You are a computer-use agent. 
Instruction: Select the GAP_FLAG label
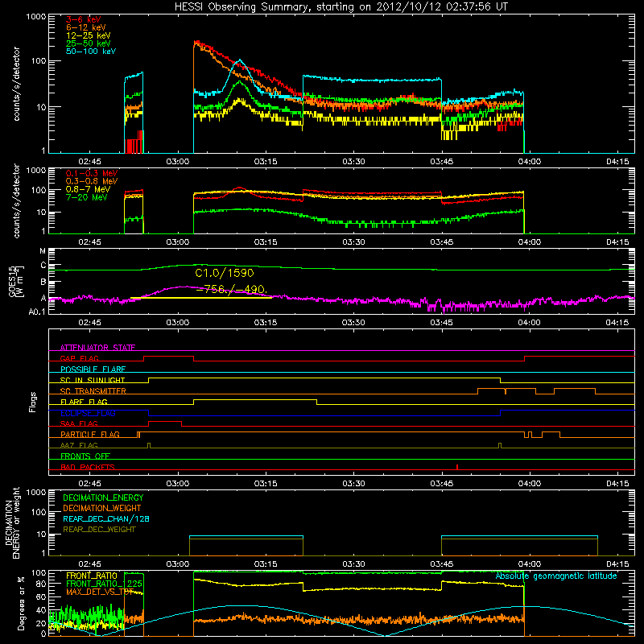(79, 358)
